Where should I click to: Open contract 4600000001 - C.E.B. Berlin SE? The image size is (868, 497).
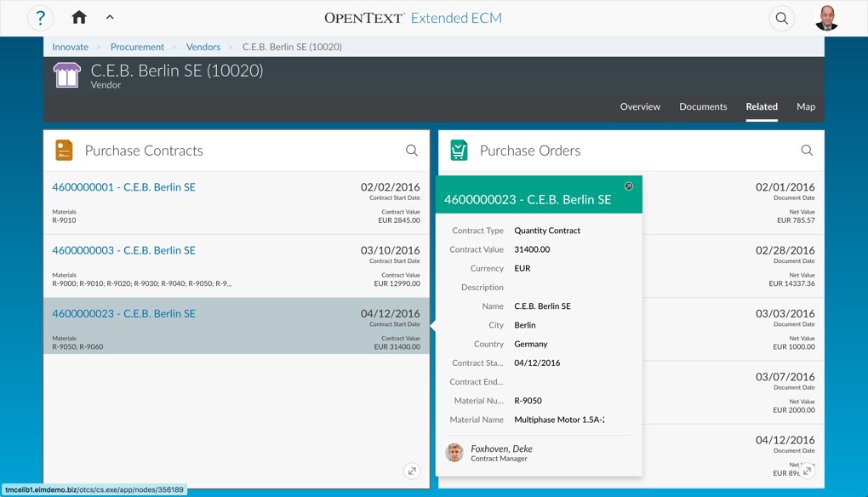click(124, 187)
